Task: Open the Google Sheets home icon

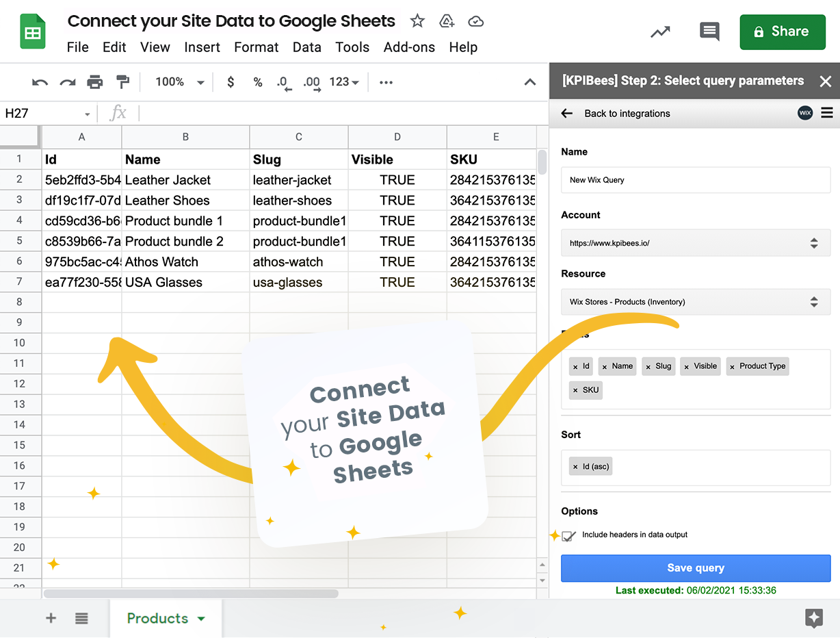Action: point(33,31)
